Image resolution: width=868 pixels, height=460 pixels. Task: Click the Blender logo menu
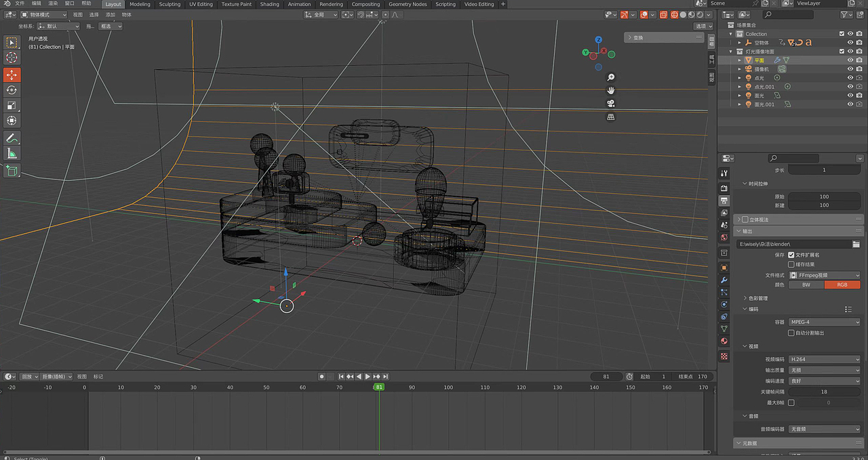(6, 3)
